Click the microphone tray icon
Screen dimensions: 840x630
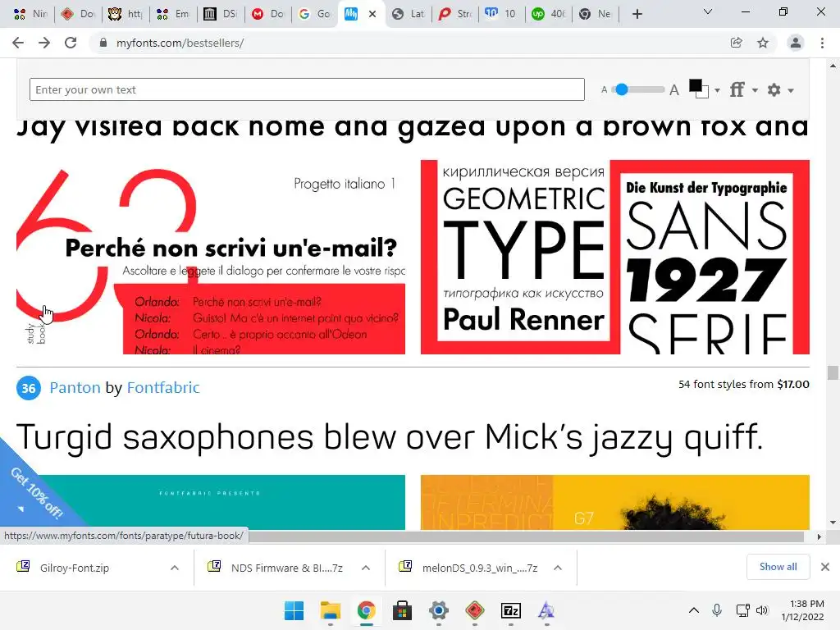point(717,610)
